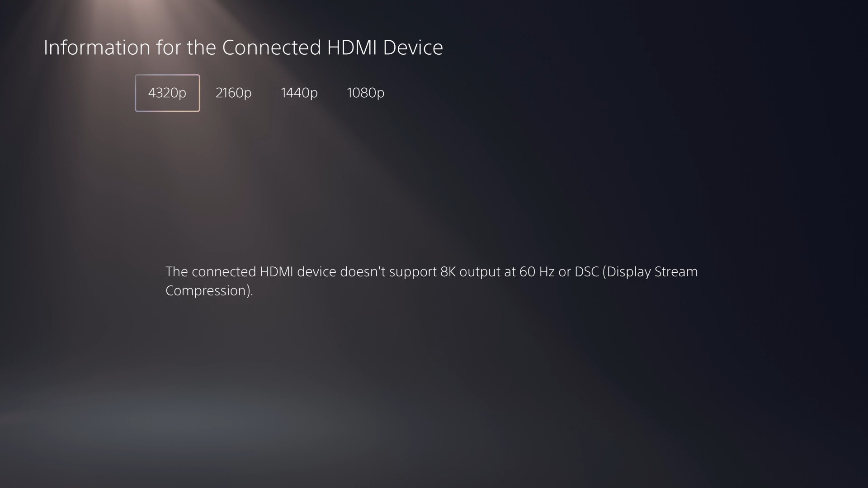
Task: Choose 1440p between 2160p and 1080p
Action: (x=299, y=93)
